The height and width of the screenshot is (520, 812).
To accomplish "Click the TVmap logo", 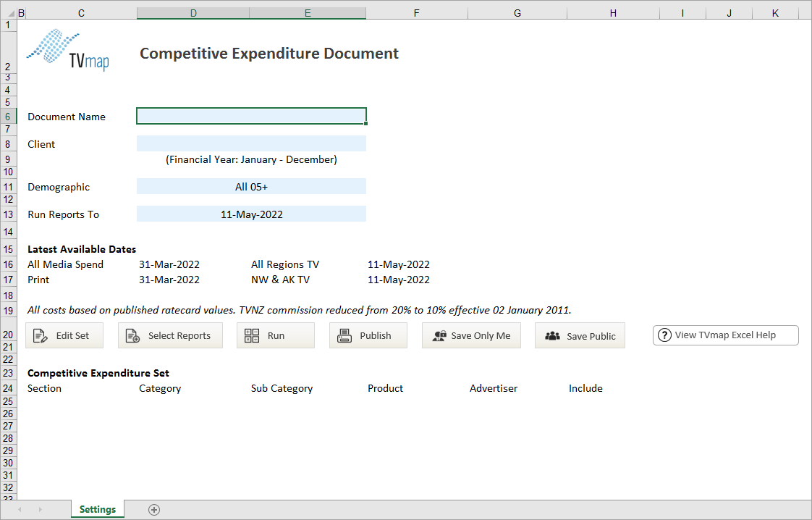I will pos(68,50).
